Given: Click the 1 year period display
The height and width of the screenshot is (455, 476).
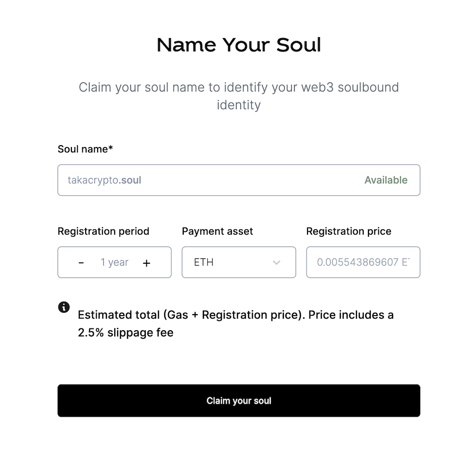Looking at the screenshot, I should [x=114, y=262].
